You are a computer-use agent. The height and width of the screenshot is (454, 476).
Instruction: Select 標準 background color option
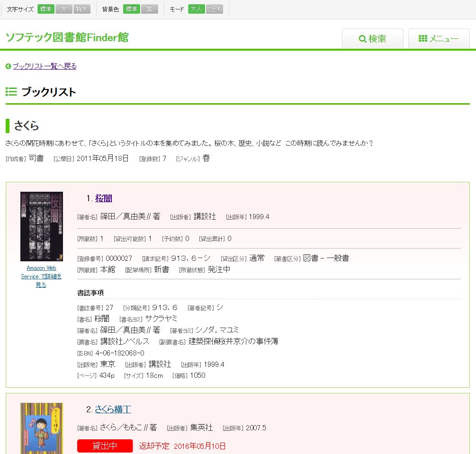click(132, 9)
